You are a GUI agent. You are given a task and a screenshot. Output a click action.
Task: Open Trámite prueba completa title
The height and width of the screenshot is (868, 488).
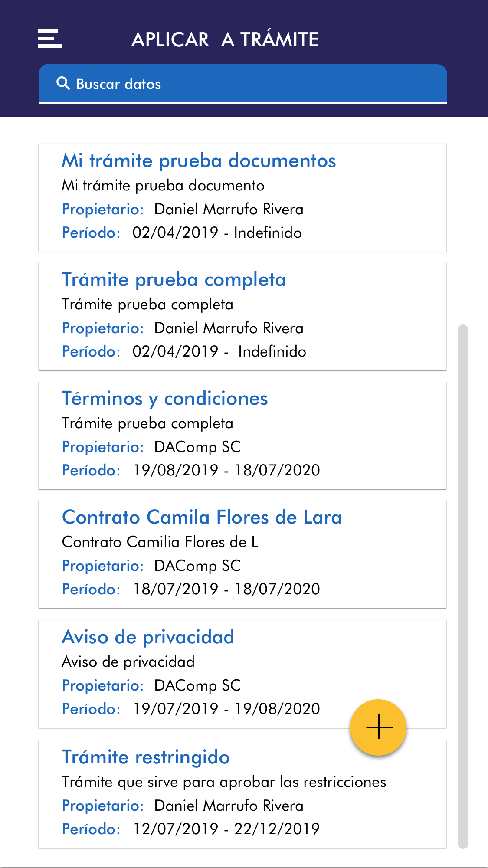pos(174,279)
